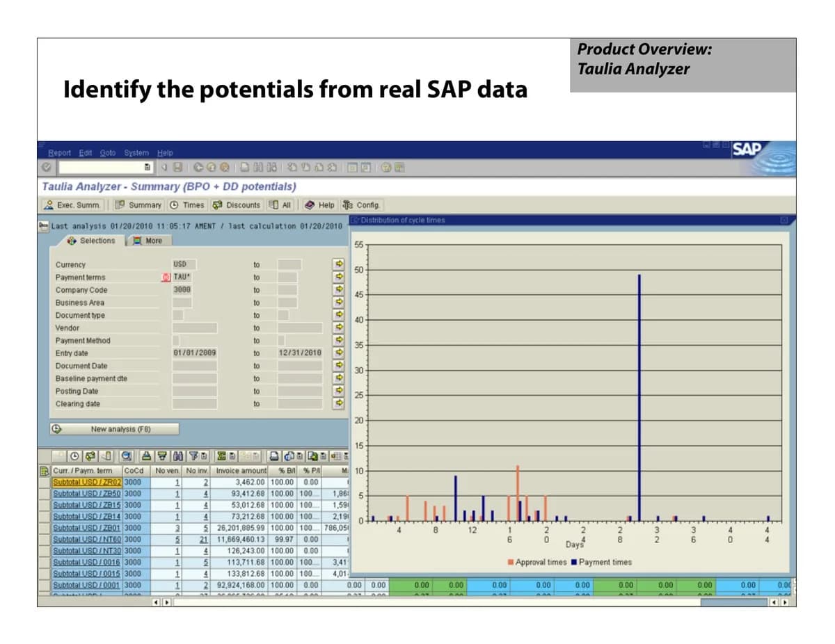The width and height of the screenshot is (835, 644).
Task: Click the Config. button
Action: [x=362, y=205]
